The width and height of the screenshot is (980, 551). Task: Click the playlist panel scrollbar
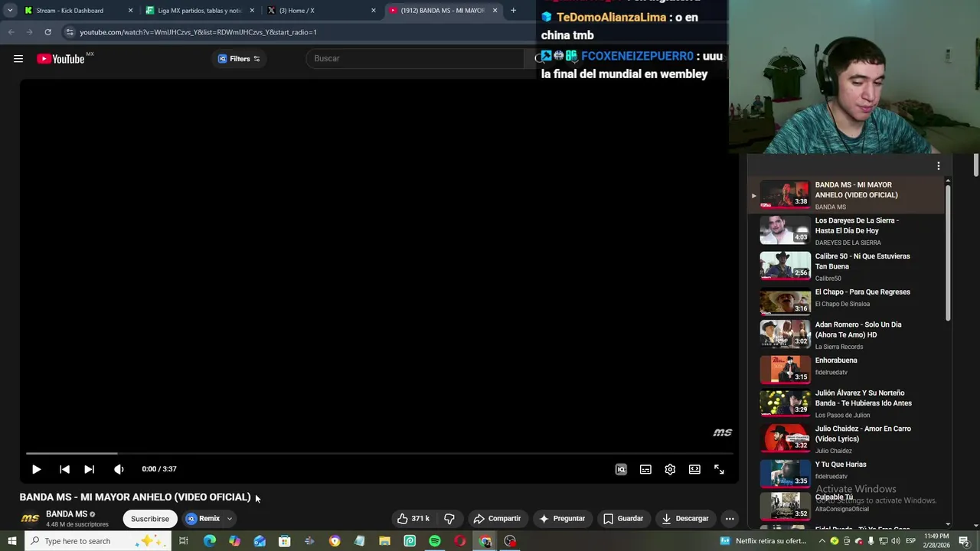[948, 253]
